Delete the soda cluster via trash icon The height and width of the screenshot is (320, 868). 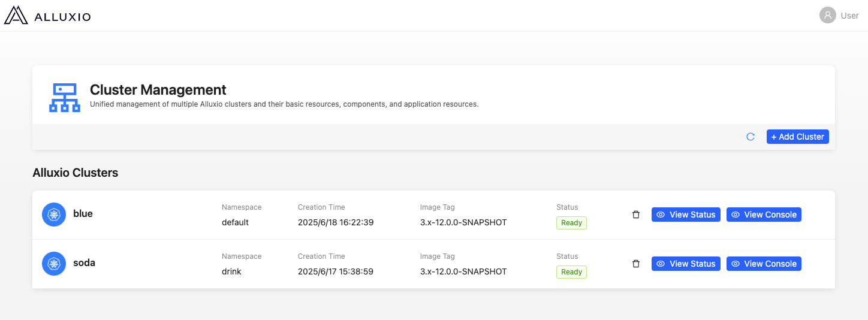point(636,264)
